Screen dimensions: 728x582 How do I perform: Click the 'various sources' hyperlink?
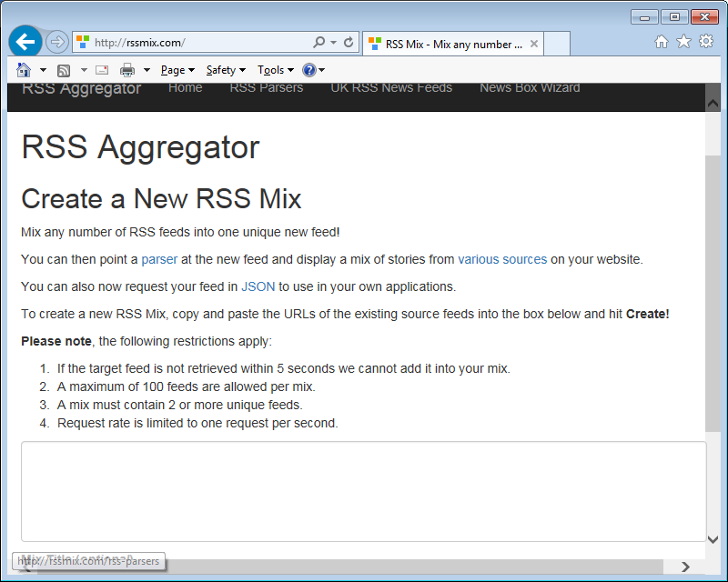coord(502,259)
